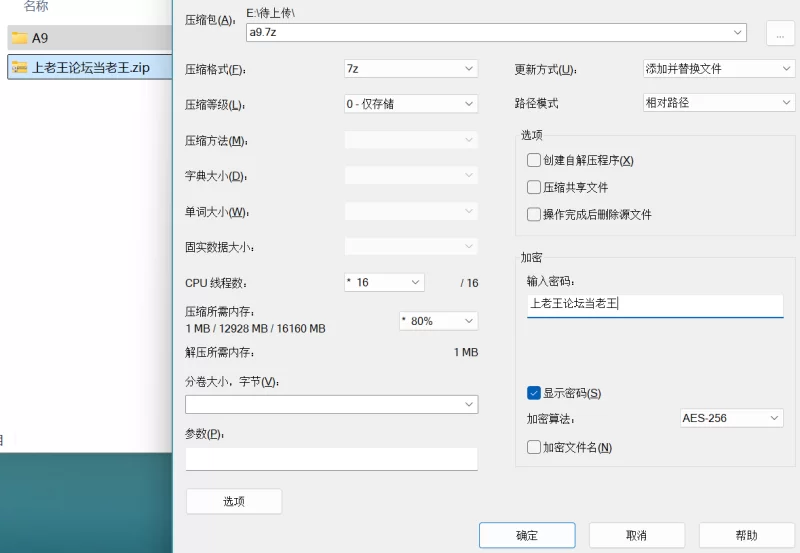Click the a9.7z archive name field
800x553 pixels.
click(496, 32)
